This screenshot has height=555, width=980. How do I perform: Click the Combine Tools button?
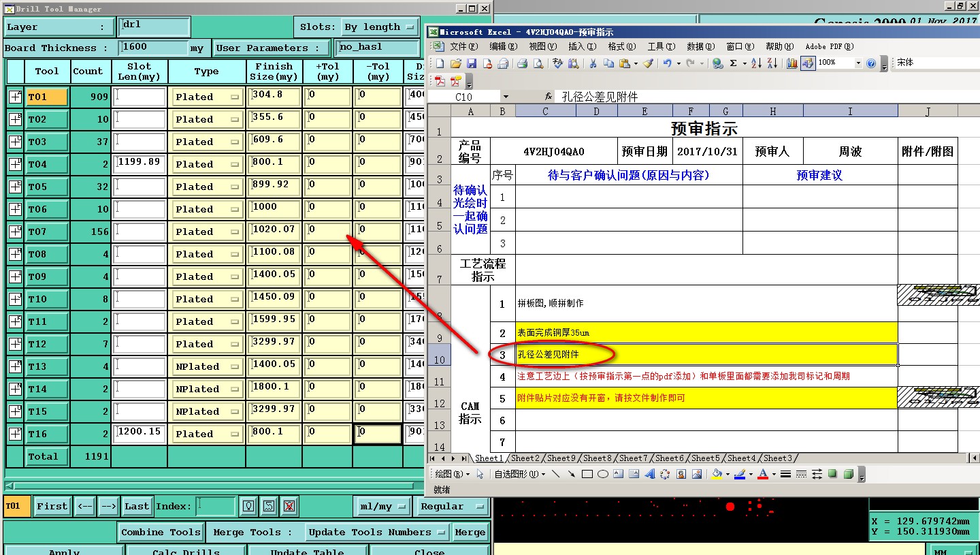click(x=161, y=533)
